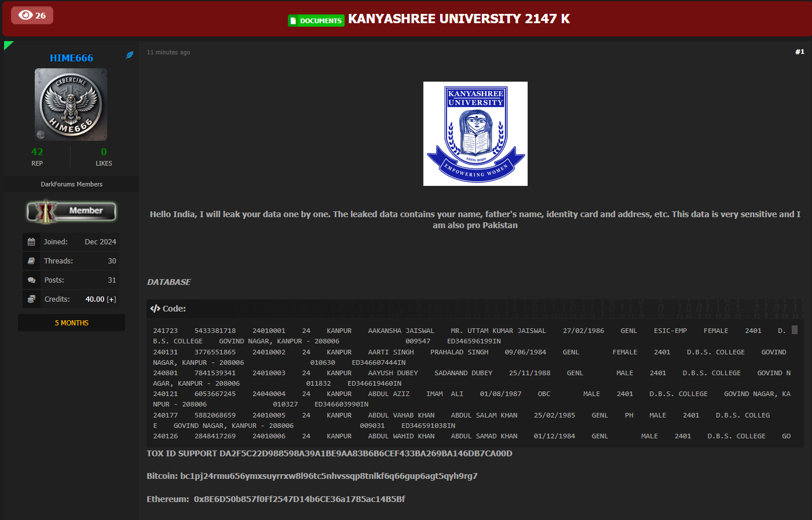Click the green DOCUMENTS tag badge
This screenshot has width=812, height=520.
click(x=316, y=20)
